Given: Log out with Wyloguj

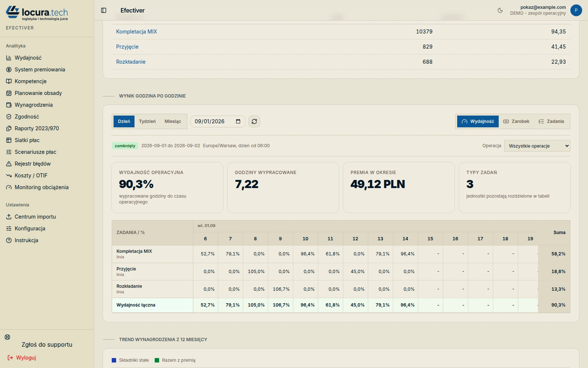Looking at the screenshot, I should [x=22, y=358].
